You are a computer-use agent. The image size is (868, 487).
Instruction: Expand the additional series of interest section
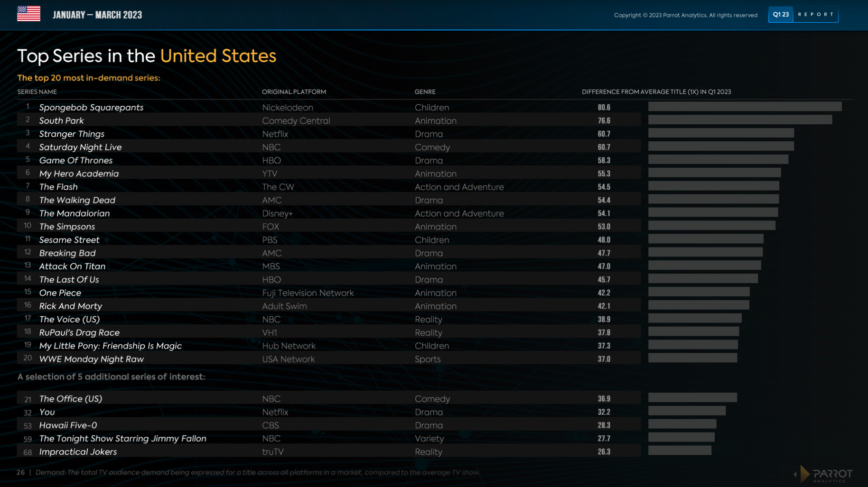111,377
